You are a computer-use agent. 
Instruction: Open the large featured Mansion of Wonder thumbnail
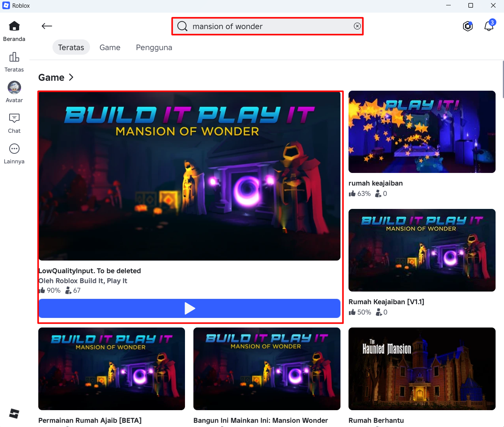coord(190,176)
